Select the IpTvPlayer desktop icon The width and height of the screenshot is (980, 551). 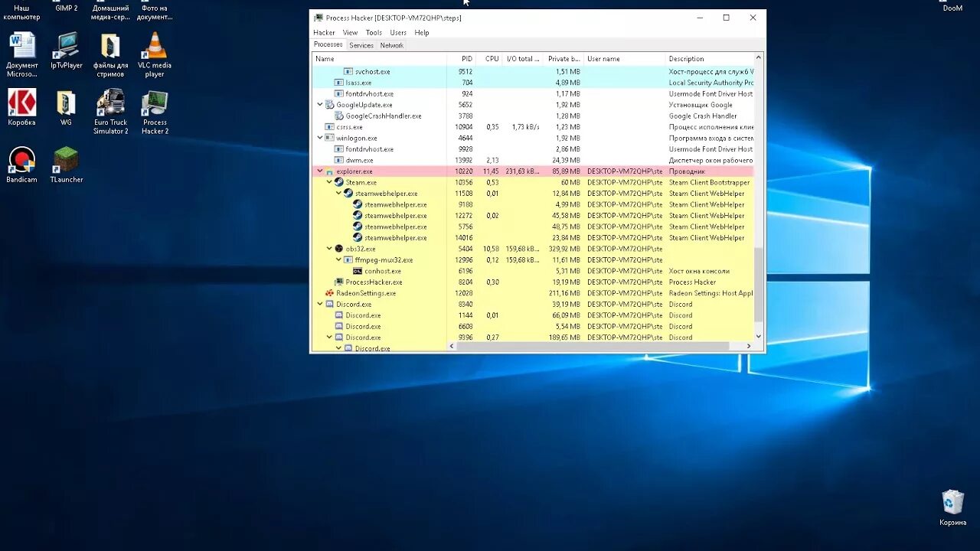pyautogui.click(x=67, y=51)
